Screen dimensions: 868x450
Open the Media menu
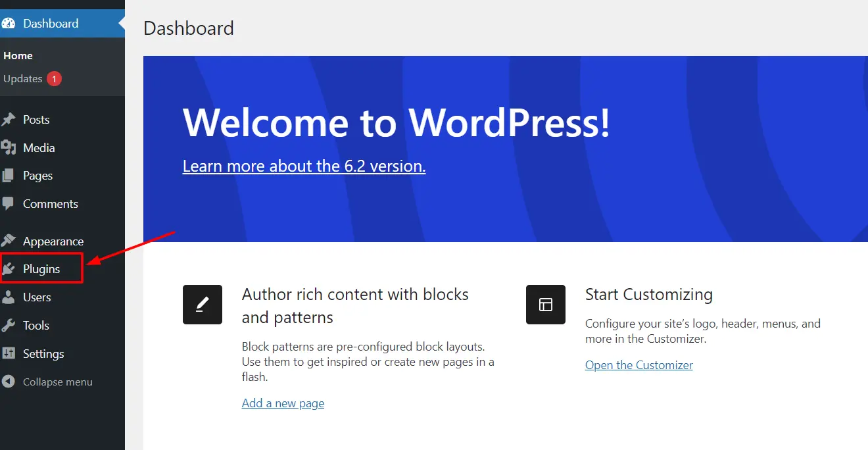(x=62, y=148)
